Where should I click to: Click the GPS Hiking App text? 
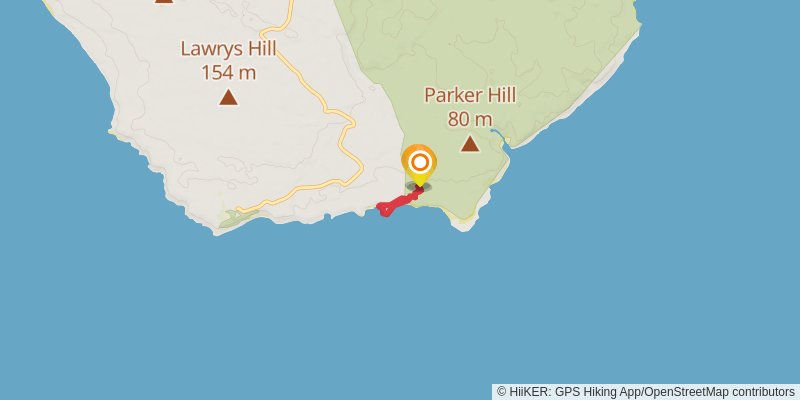pos(596,392)
